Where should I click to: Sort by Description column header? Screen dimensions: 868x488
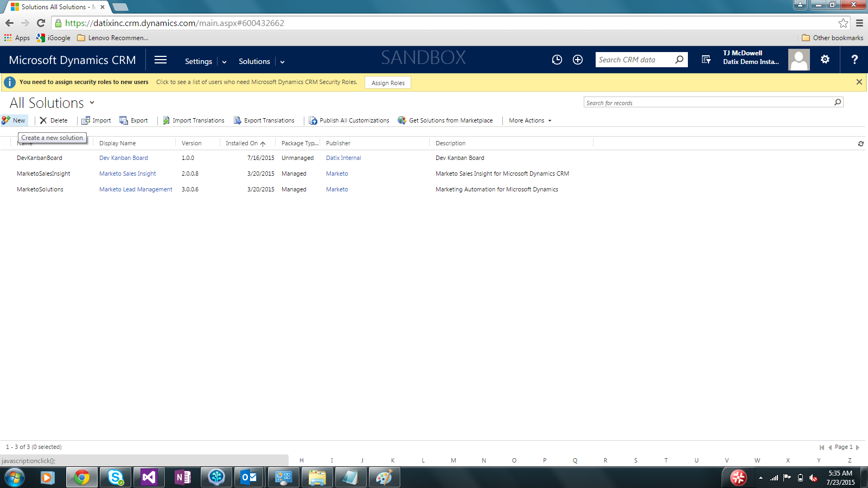(x=450, y=143)
